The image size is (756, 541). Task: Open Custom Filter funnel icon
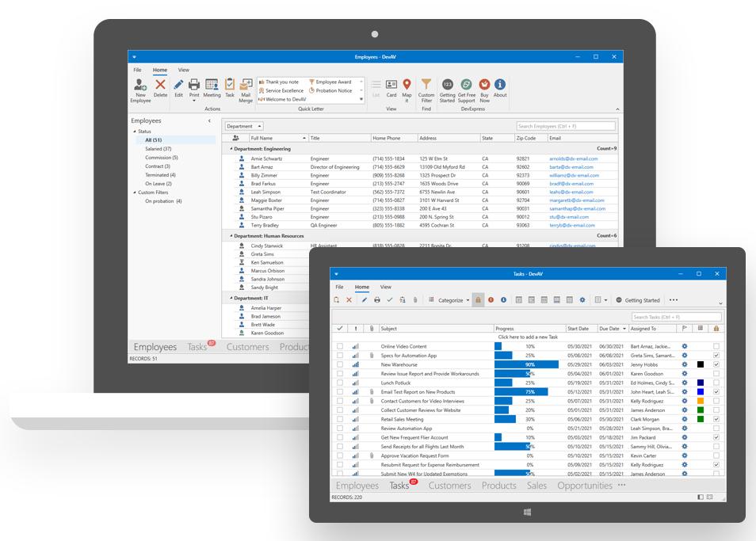pos(426,84)
